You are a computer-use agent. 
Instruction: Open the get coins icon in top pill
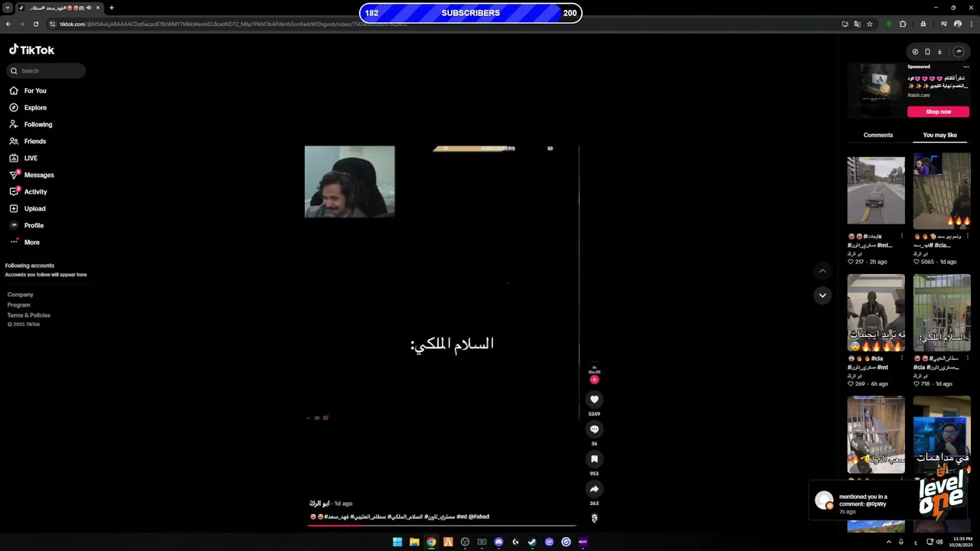(915, 51)
